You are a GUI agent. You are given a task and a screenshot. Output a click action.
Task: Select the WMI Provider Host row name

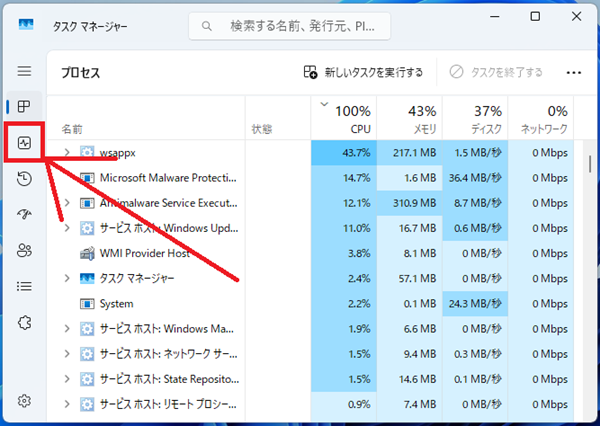pos(145,253)
